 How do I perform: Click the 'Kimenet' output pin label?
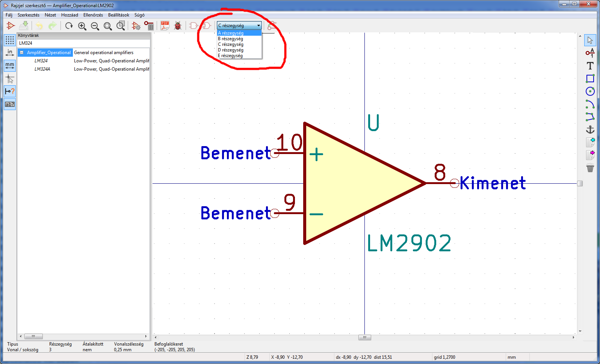click(493, 183)
